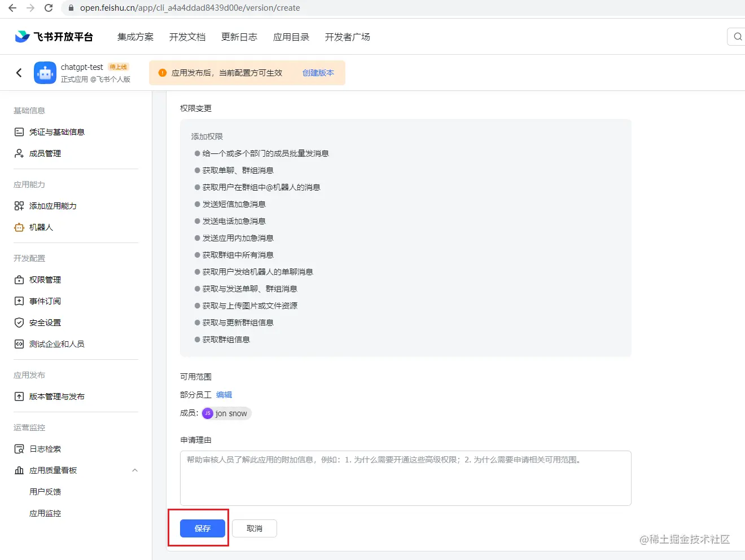Click the back chevron beside chatgpt-test
This screenshot has height=560, width=745.
tap(19, 73)
